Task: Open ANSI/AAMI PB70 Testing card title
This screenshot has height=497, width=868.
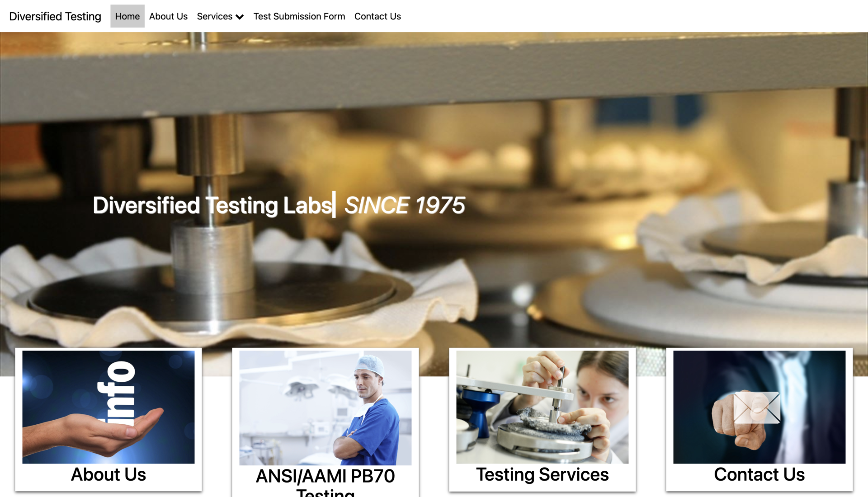Action: click(325, 483)
